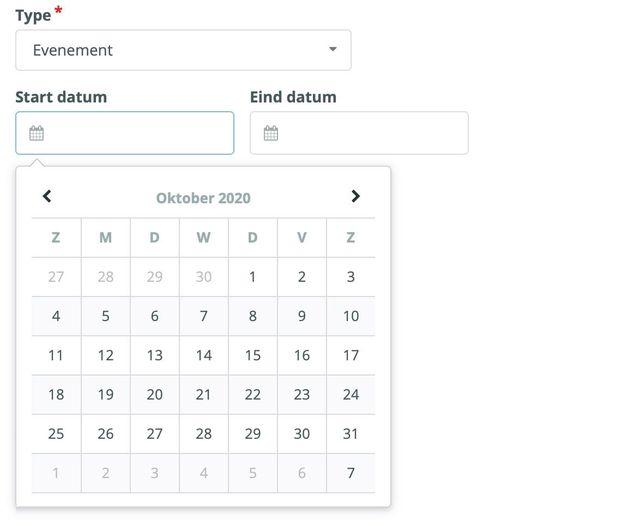This screenshot has width=640, height=526.
Task: Choose day 18 in the calendar
Action: tap(56, 395)
